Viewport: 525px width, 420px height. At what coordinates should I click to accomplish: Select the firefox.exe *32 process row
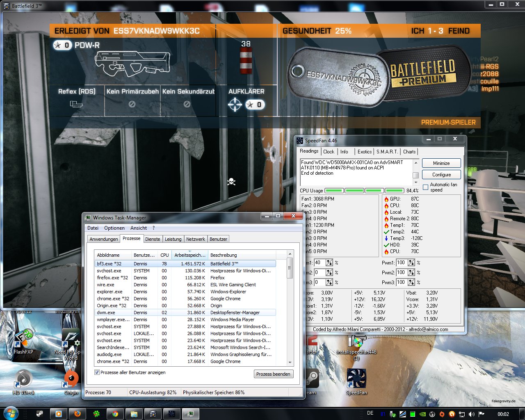click(x=185, y=278)
